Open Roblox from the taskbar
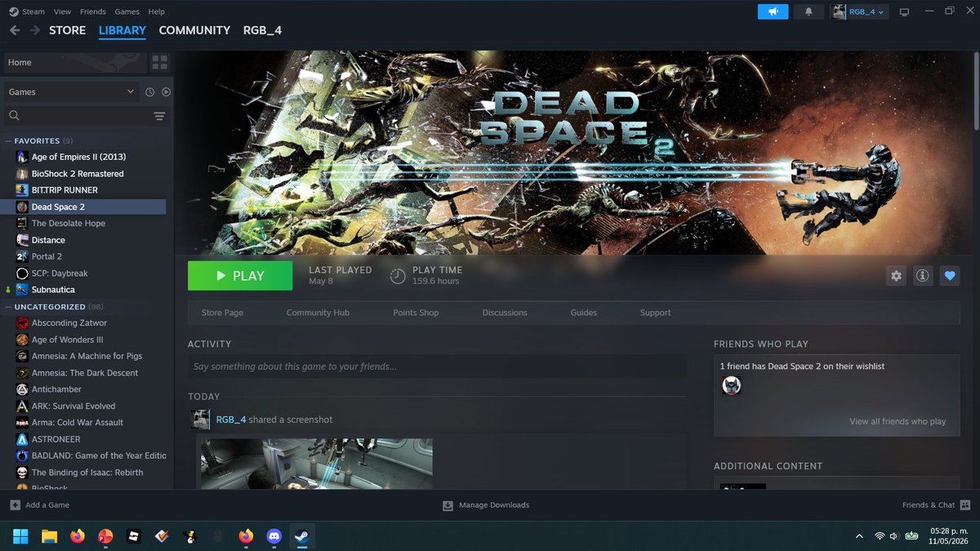Screen dimensions: 980x551 coord(133,536)
